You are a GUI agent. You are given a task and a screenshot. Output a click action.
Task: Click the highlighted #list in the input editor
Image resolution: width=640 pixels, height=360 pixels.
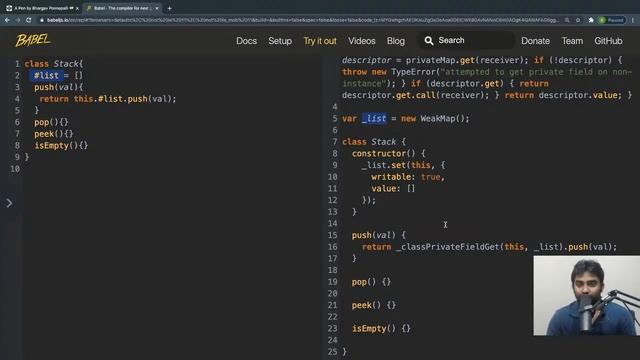[46, 76]
